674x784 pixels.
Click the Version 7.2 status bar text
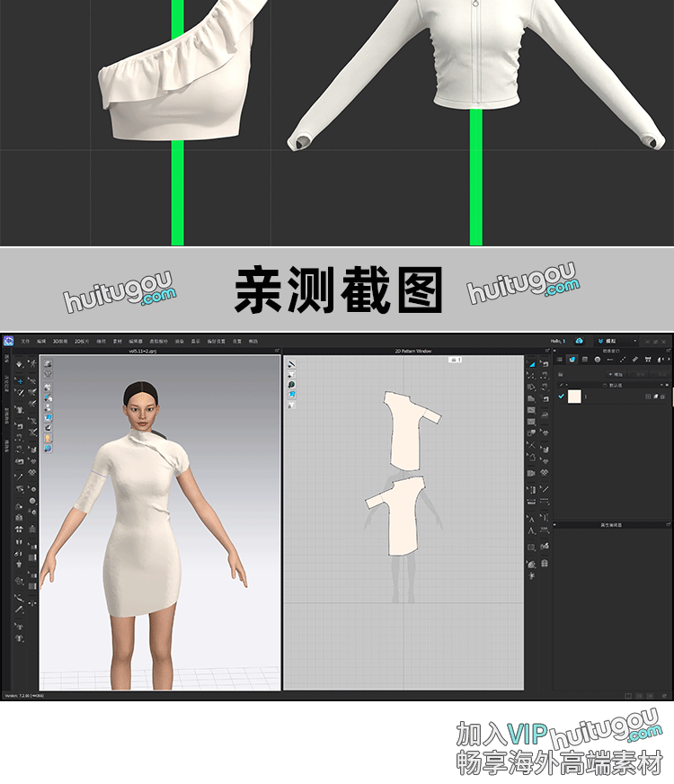pos(24,696)
